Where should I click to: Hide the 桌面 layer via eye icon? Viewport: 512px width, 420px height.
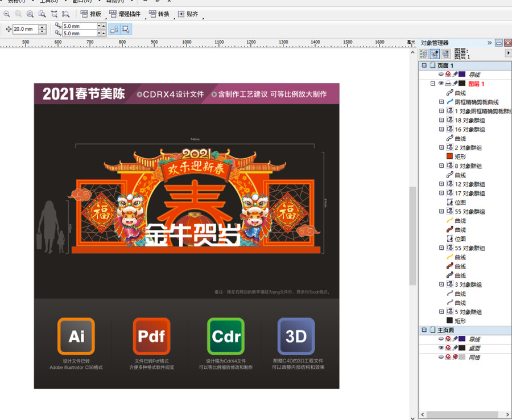[441, 348]
